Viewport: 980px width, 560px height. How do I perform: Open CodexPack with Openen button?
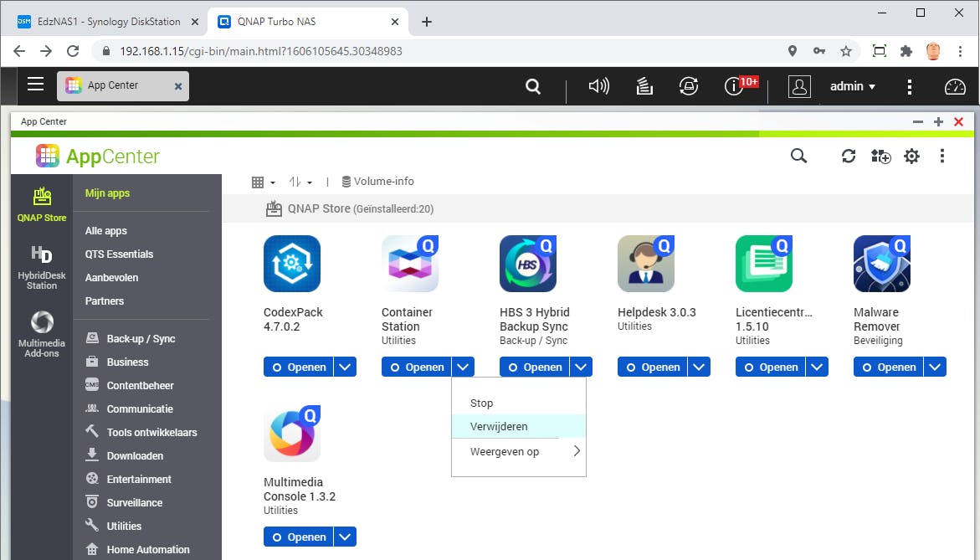tap(299, 367)
